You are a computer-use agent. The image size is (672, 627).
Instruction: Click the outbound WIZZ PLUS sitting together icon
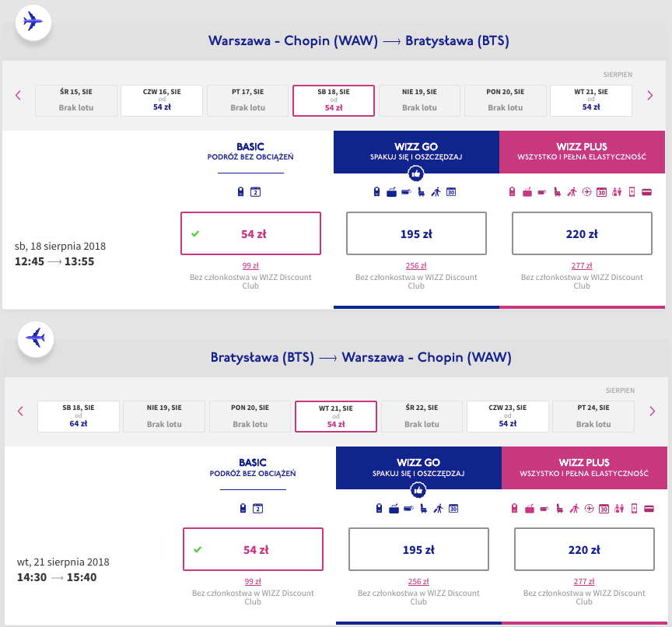[x=617, y=192]
